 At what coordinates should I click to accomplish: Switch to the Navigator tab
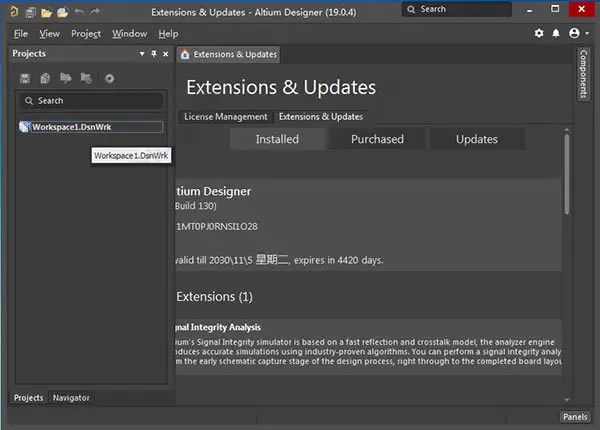[71, 398]
